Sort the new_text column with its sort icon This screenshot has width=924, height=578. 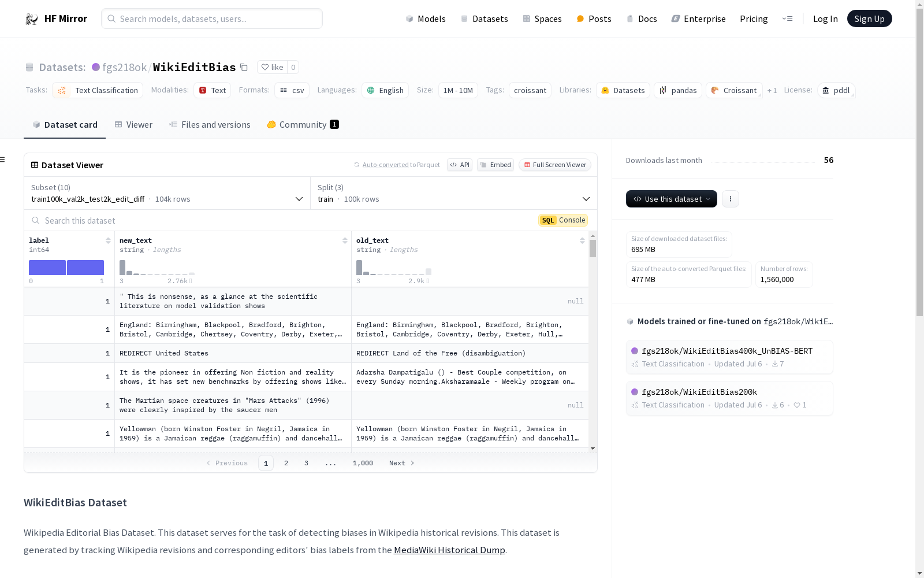pyautogui.click(x=345, y=240)
